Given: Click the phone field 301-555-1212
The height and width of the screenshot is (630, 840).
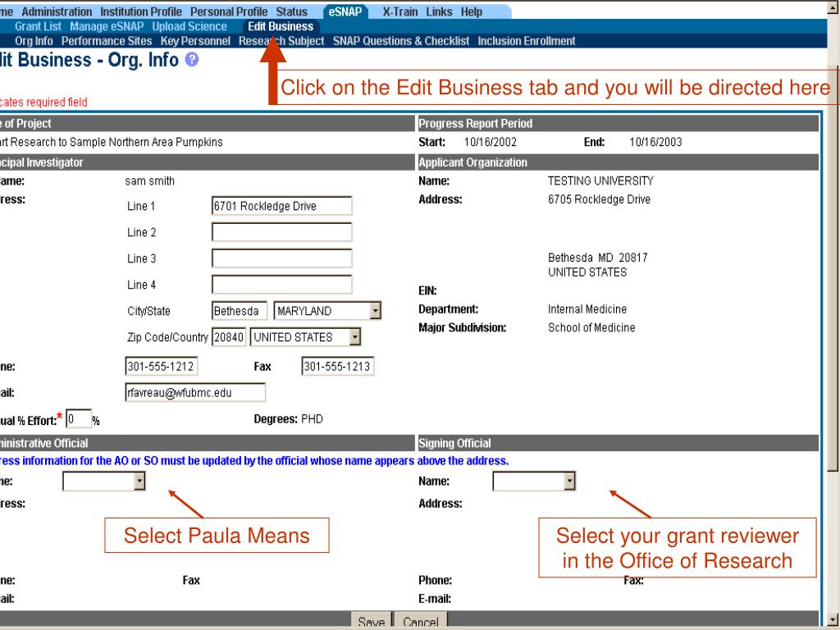Looking at the screenshot, I should pos(162,367).
